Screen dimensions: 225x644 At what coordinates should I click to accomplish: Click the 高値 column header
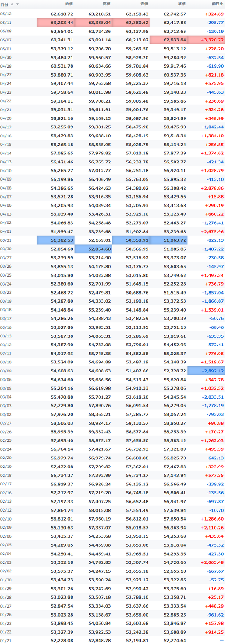pos(106,4)
